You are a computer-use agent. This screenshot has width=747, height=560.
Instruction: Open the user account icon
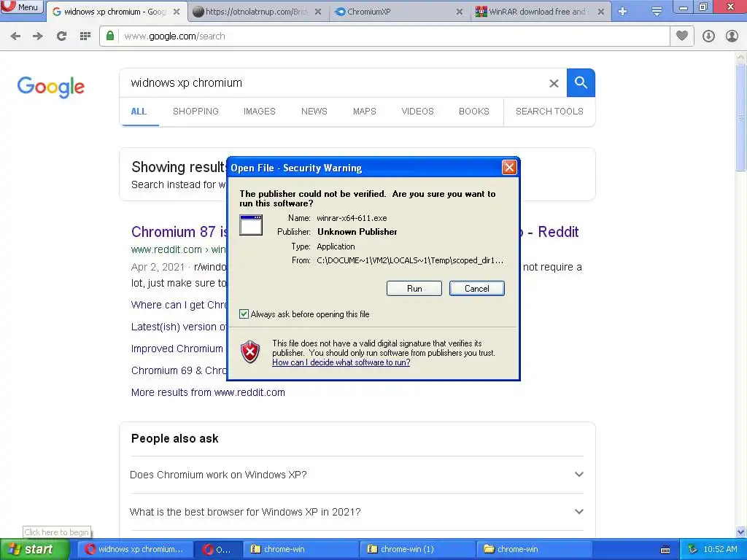pos(732,36)
